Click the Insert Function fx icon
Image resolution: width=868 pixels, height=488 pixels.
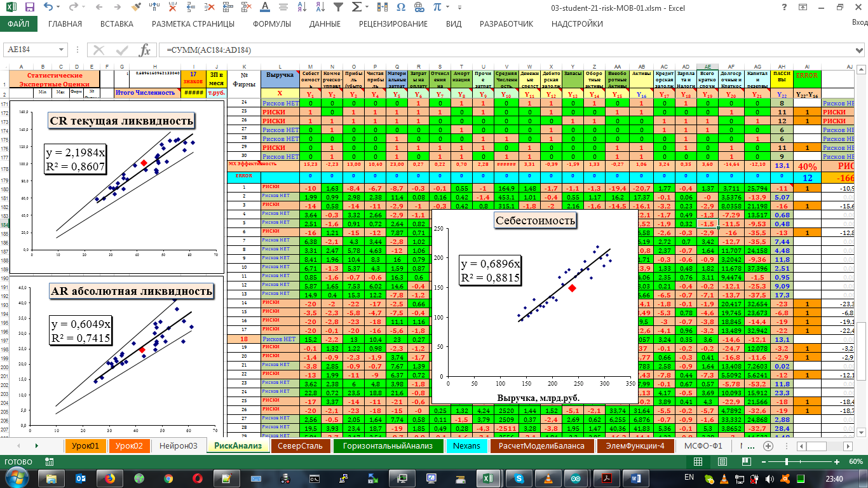click(x=145, y=50)
